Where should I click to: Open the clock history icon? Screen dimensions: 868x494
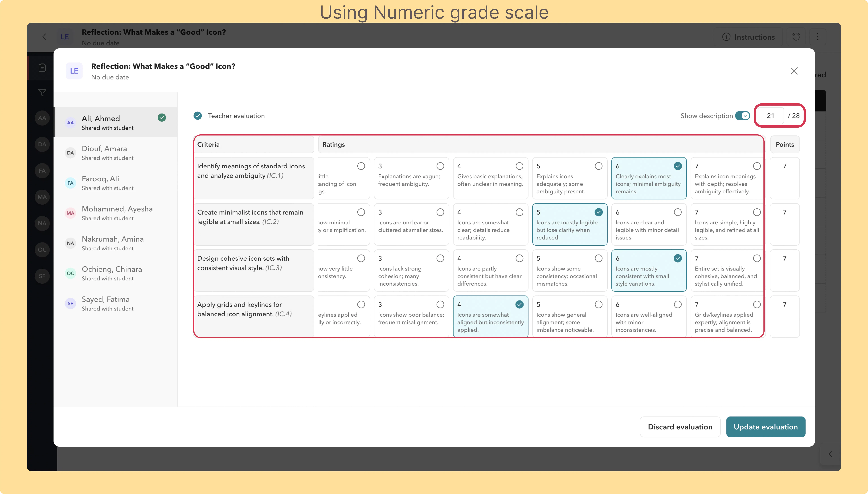coord(796,37)
